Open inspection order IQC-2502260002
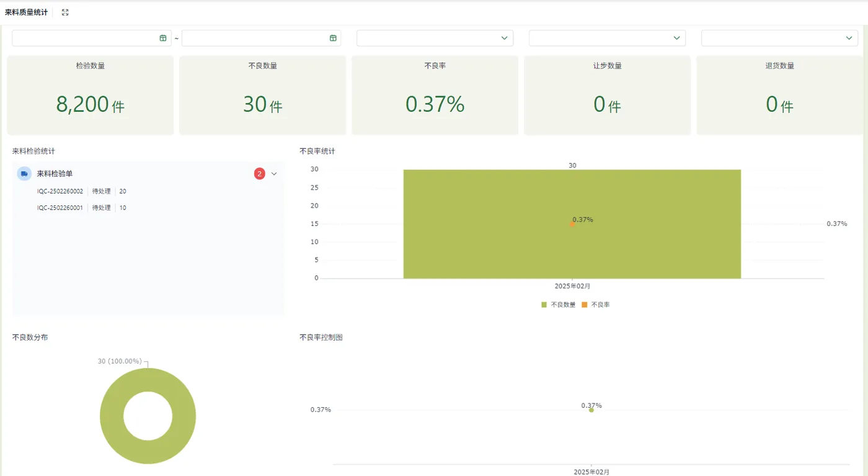The width and height of the screenshot is (868, 476). 60,191
